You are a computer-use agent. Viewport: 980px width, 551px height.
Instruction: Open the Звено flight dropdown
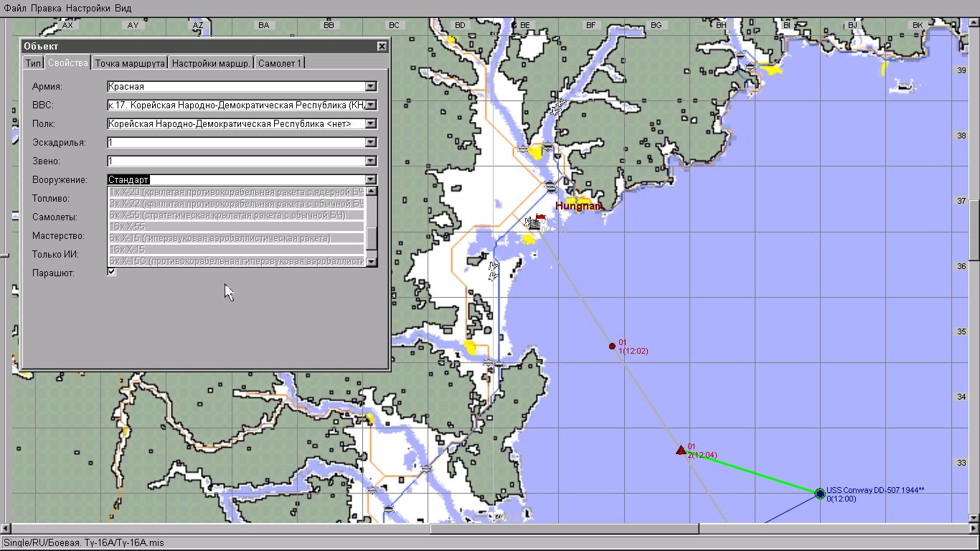pyautogui.click(x=371, y=161)
